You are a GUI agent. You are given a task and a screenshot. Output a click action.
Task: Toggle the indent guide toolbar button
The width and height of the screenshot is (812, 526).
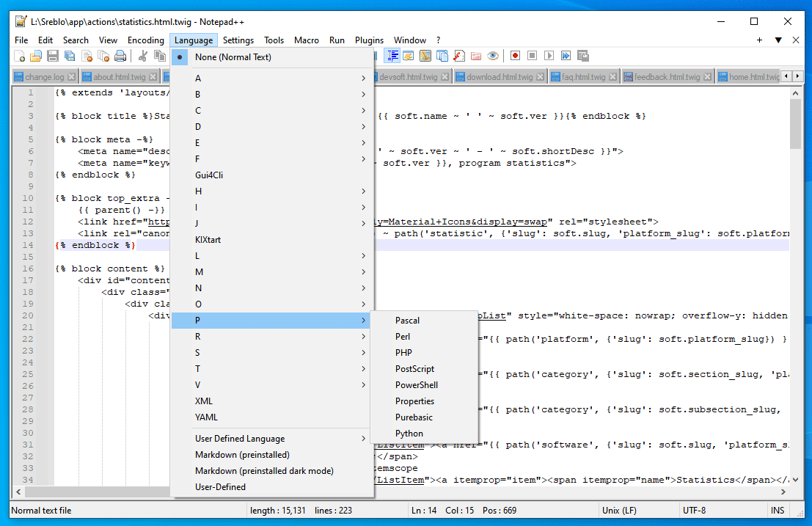click(x=393, y=56)
